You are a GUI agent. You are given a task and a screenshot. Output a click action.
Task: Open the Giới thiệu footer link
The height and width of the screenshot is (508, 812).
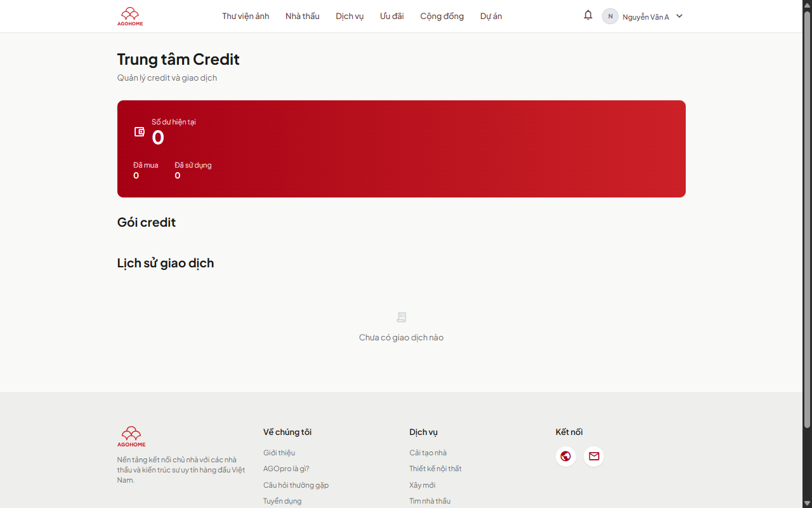coord(279,453)
